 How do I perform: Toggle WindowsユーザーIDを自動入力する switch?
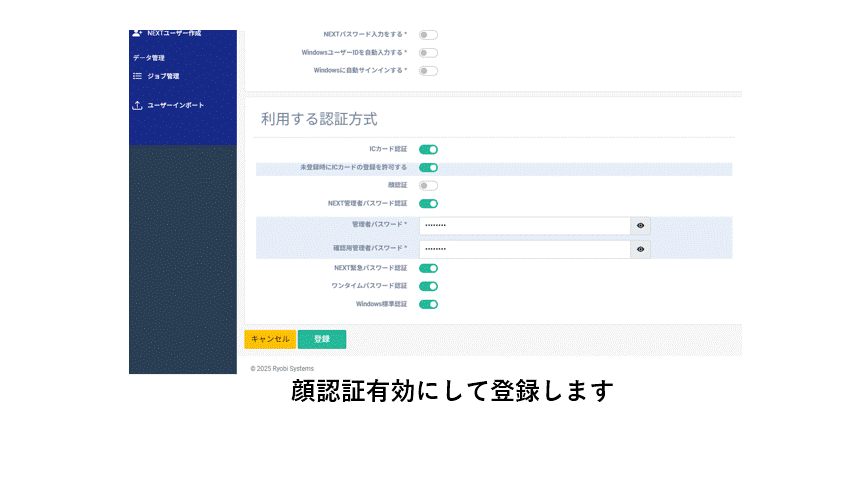[x=428, y=53]
